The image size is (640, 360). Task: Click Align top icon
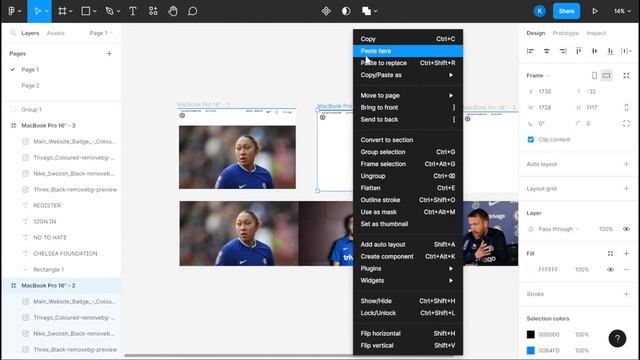(578, 51)
